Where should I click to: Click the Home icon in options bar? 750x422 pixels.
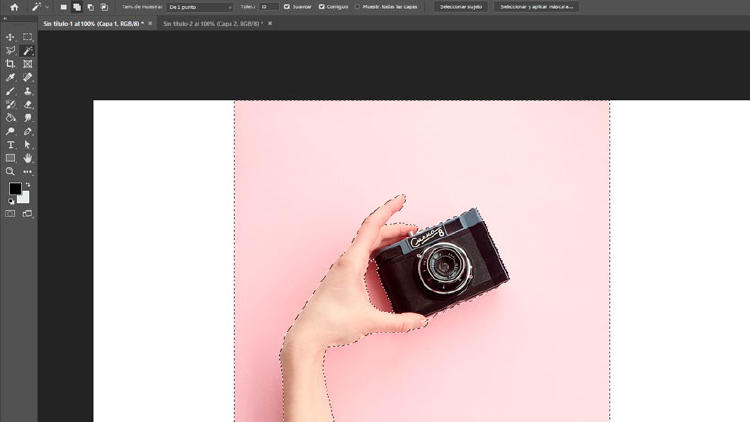click(x=14, y=7)
